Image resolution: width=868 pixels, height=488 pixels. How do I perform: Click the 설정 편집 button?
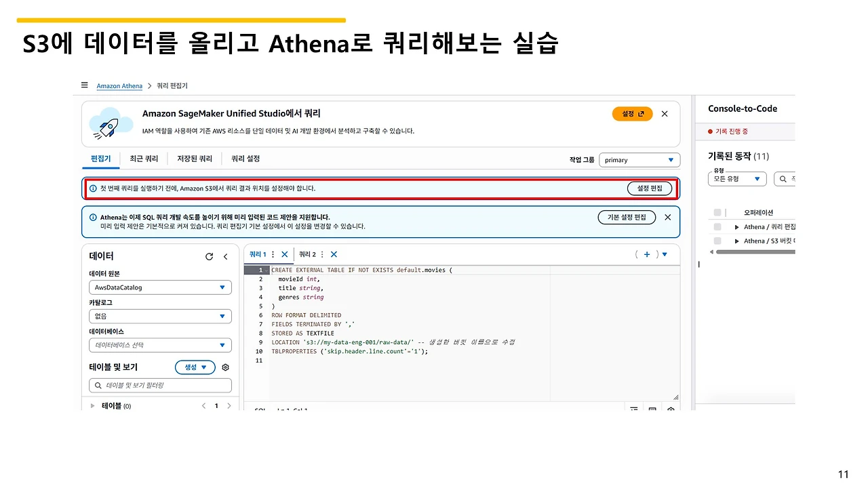click(650, 188)
